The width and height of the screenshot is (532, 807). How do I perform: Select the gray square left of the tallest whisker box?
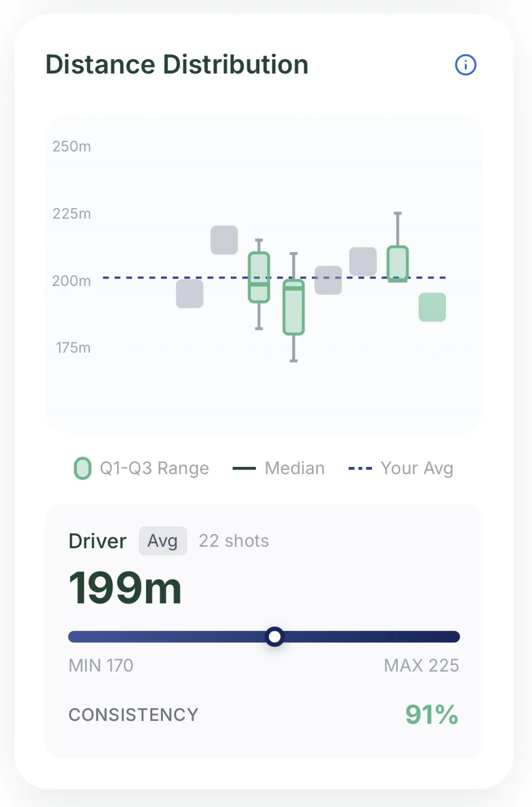coord(363,262)
